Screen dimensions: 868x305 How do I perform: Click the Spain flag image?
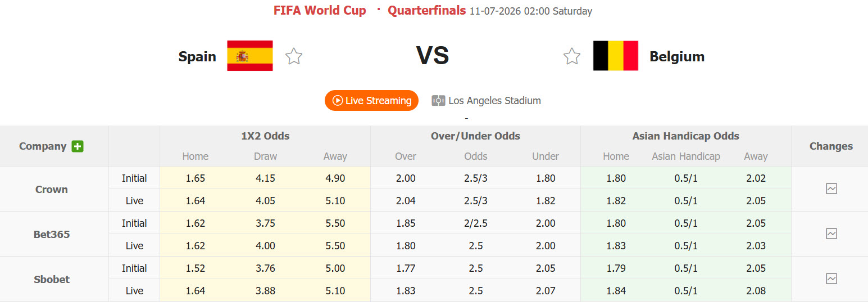pyautogui.click(x=250, y=56)
